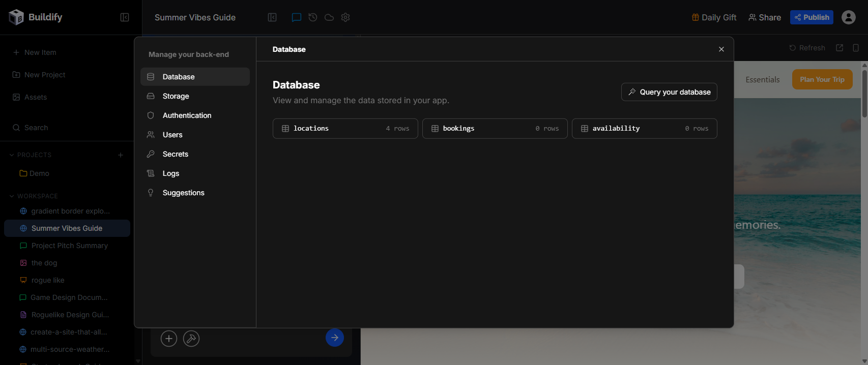
Task: Open the cloud back-end icon
Action: click(x=329, y=17)
